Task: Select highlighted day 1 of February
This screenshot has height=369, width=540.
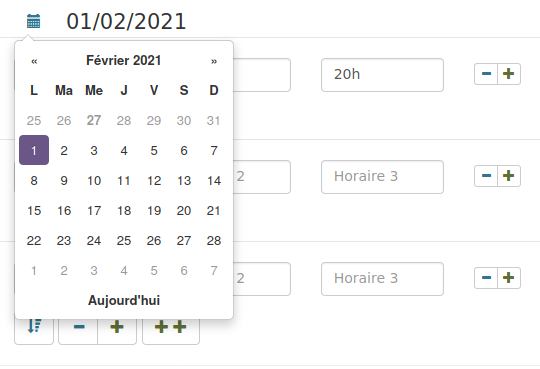Action: point(34,150)
